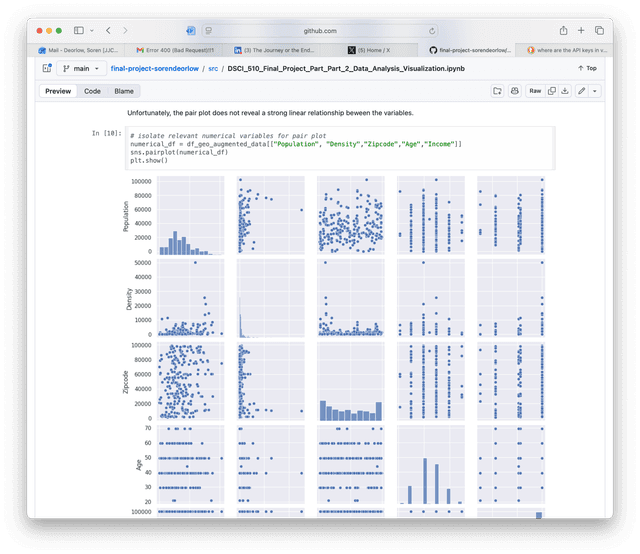The width and height of the screenshot is (640, 554).
Task: Click the Safari share icon
Action: pos(564,31)
